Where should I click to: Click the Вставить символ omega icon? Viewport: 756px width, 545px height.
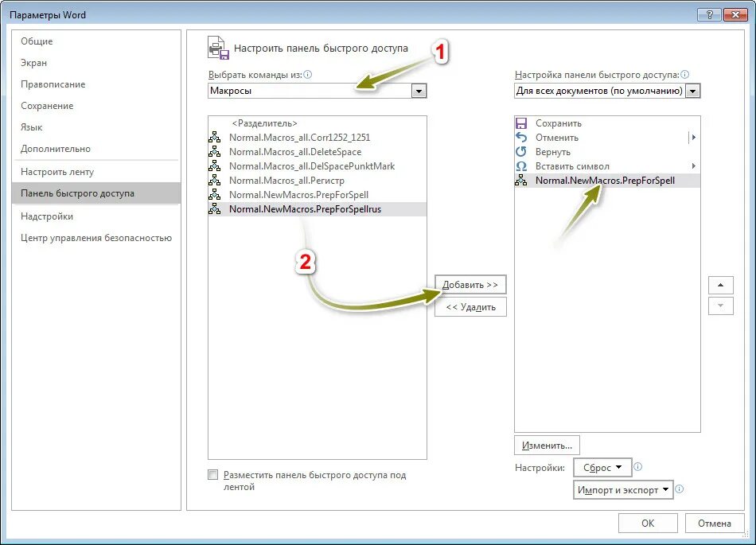(521, 166)
